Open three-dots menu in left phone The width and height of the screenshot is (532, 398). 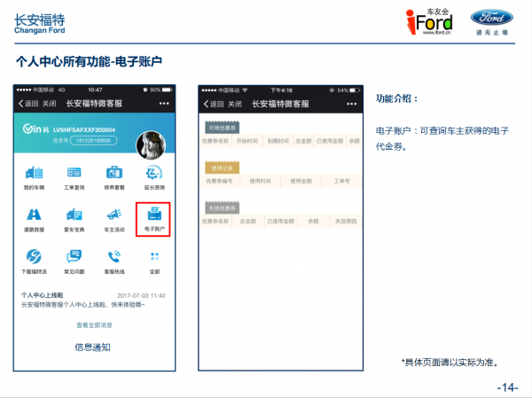pyautogui.click(x=164, y=103)
